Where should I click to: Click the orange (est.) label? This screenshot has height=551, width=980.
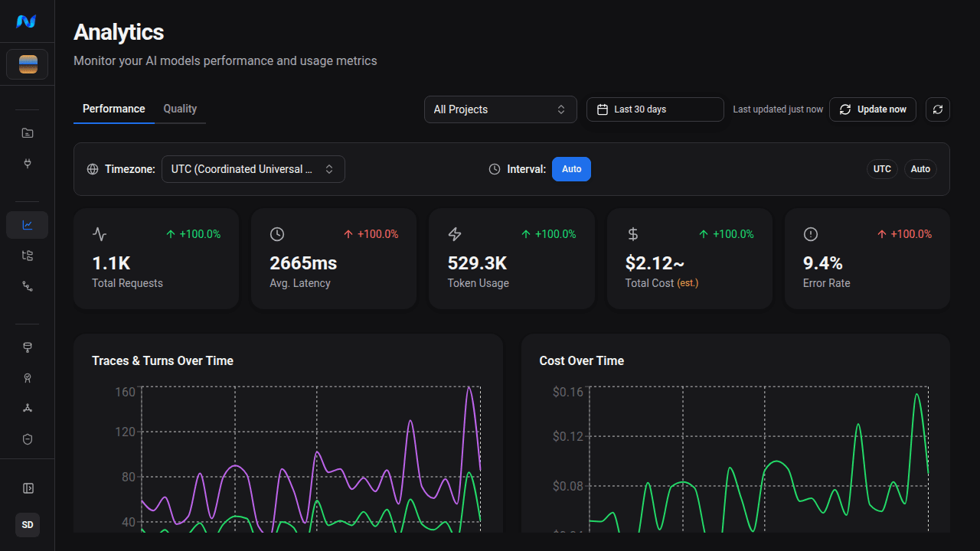click(x=688, y=283)
